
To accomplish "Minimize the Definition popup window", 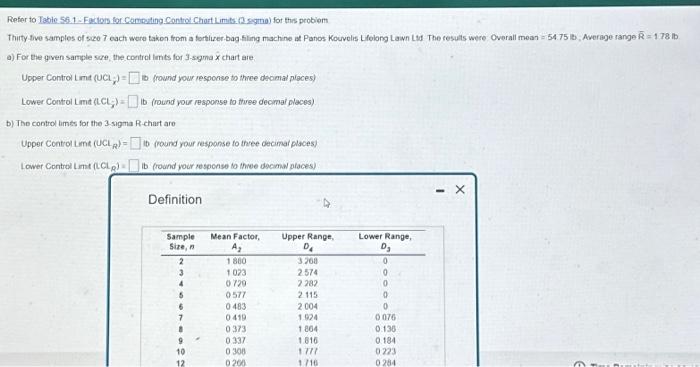I will (x=440, y=191).
